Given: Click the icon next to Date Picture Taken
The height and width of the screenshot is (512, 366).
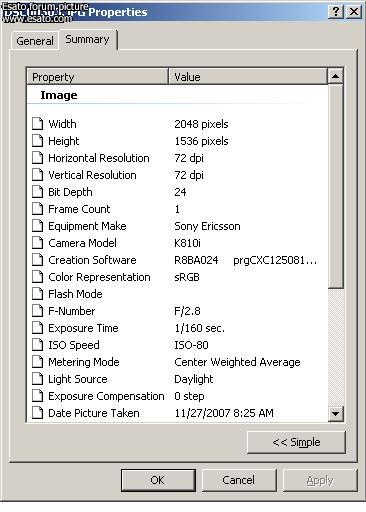Looking at the screenshot, I should coord(38,413).
